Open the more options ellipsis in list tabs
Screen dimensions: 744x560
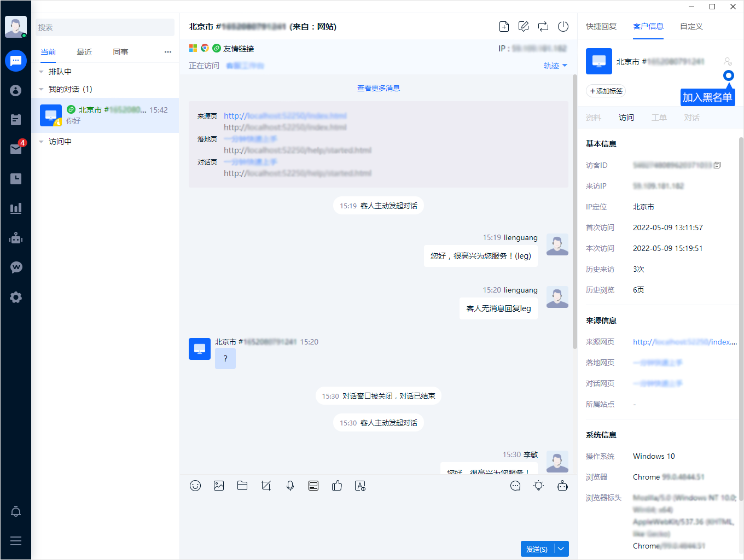[168, 52]
